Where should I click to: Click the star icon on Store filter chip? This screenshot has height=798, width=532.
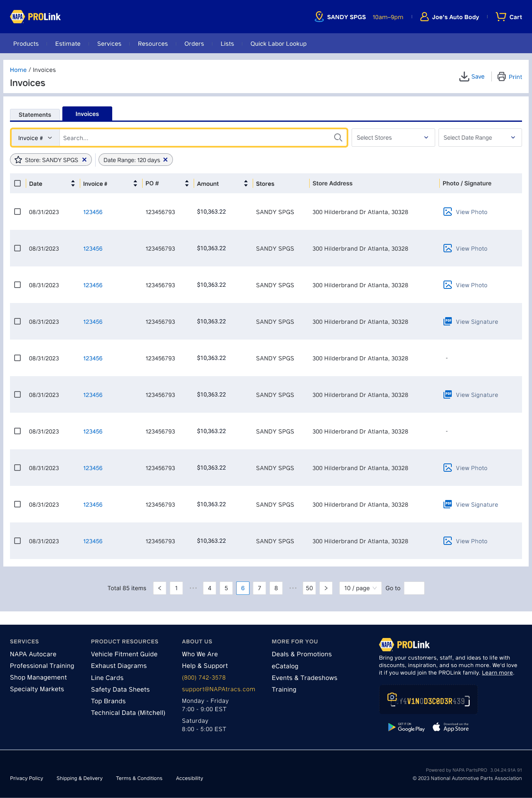pos(18,160)
